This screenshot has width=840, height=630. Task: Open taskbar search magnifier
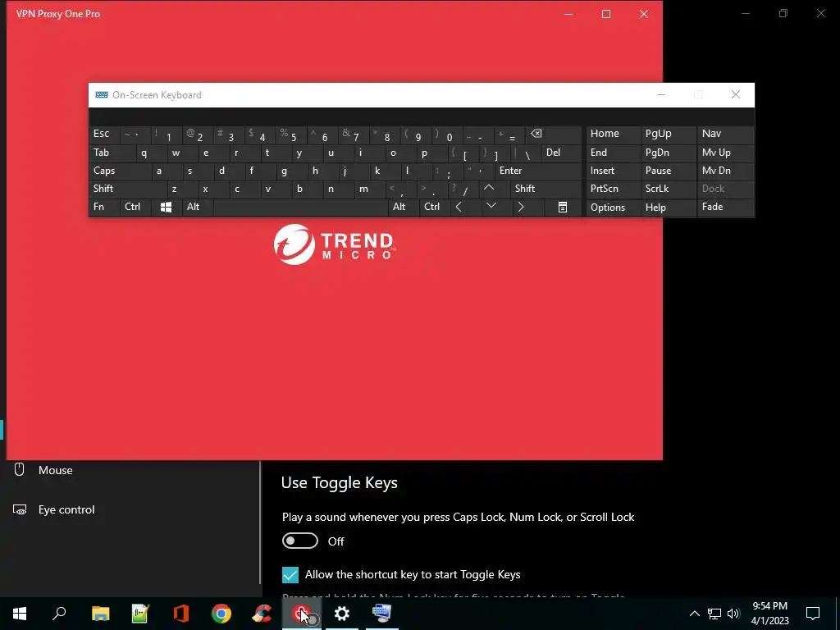tap(59, 614)
